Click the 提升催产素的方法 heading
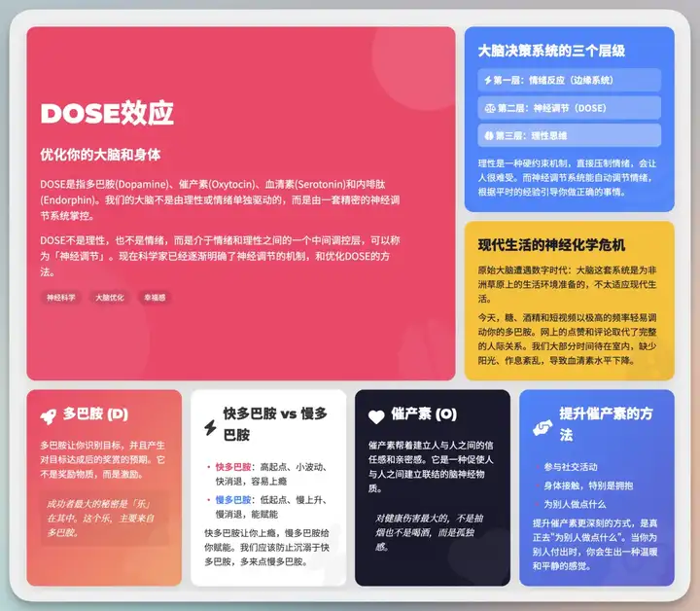The height and width of the screenshot is (611, 700). tap(606, 424)
